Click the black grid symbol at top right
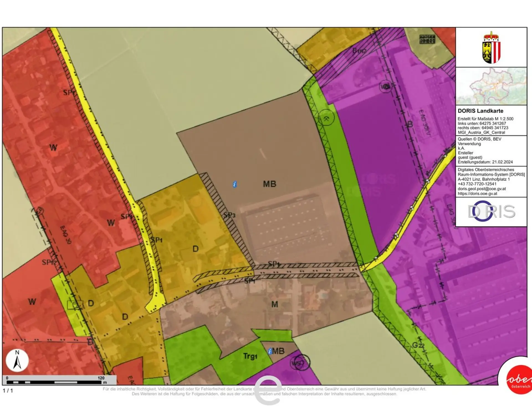Screen dimensions: 532x412 427,39
